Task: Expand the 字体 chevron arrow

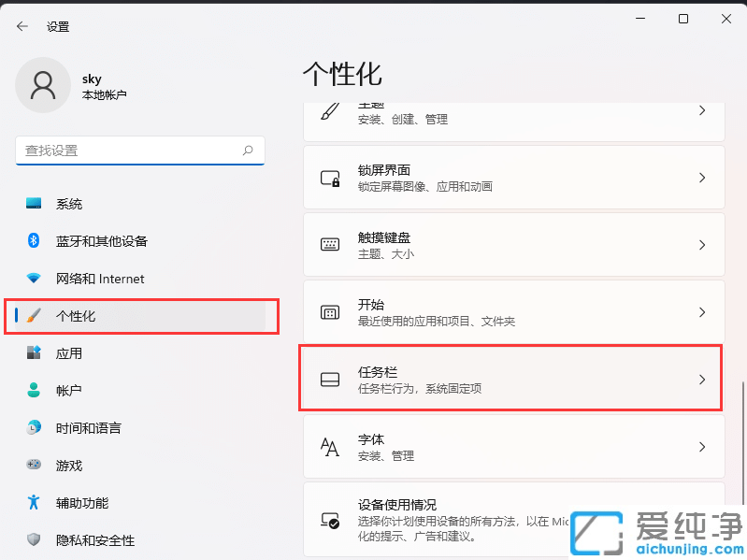Action: [702, 447]
